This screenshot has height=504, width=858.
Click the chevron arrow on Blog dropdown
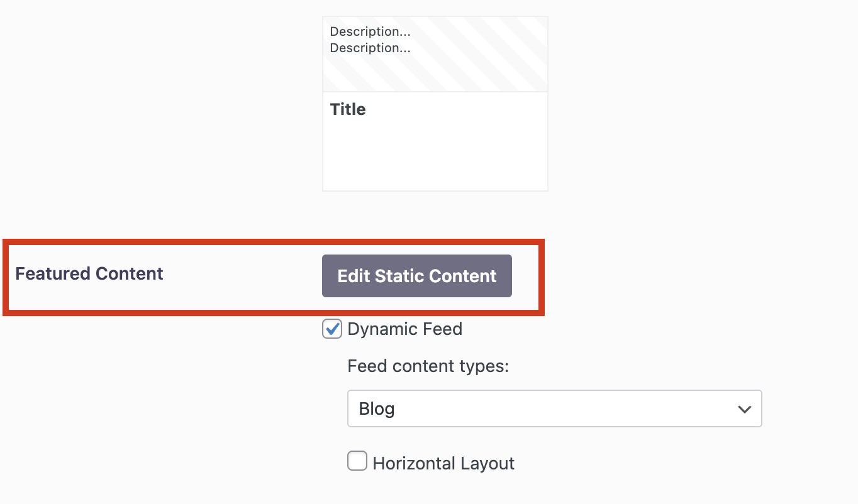(x=744, y=409)
